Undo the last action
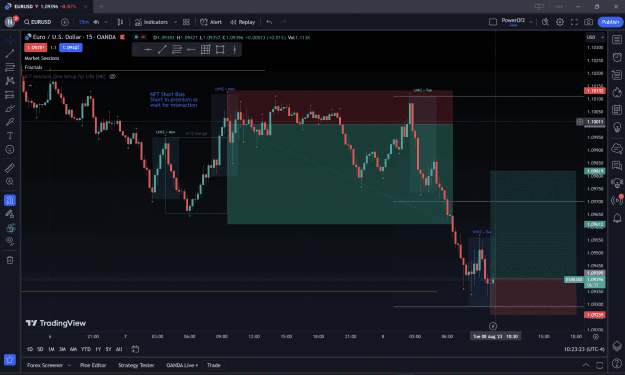This screenshot has height=375, width=625. [269, 22]
